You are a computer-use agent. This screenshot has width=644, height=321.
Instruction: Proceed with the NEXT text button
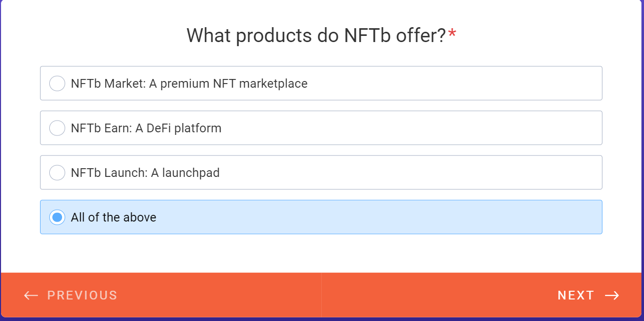pyautogui.click(x=576, y=295)
